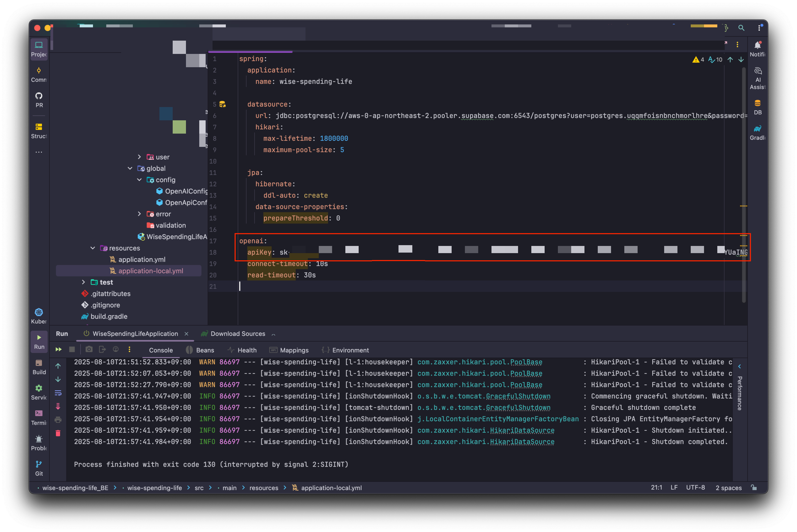Click cursor position 21:1 in status bar
Viewport: 797px width, 532px height.
(656, 488)
